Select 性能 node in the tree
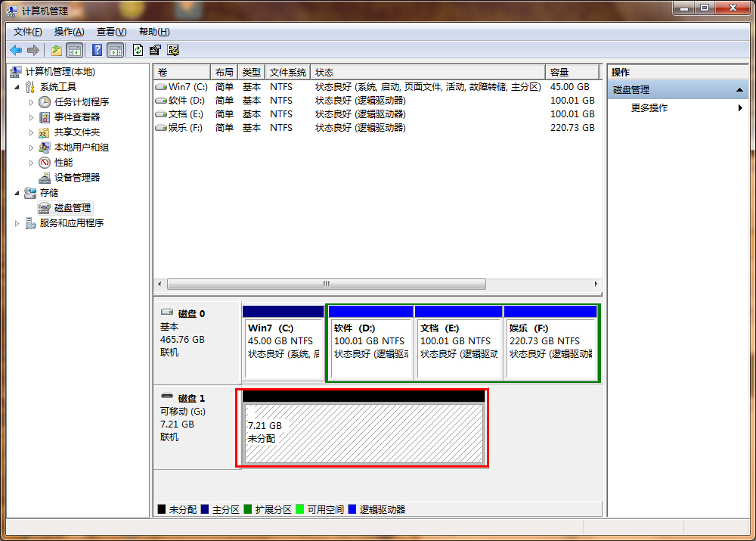Image resolution: width=756 pixels, height=541 pixels. click(64, 163)
